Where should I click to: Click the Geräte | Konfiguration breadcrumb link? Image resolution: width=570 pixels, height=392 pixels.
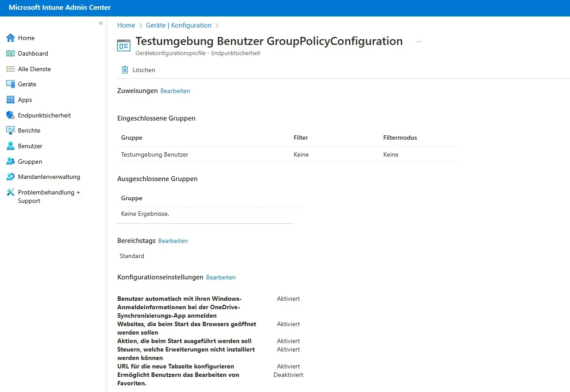(x=178, y=25)
